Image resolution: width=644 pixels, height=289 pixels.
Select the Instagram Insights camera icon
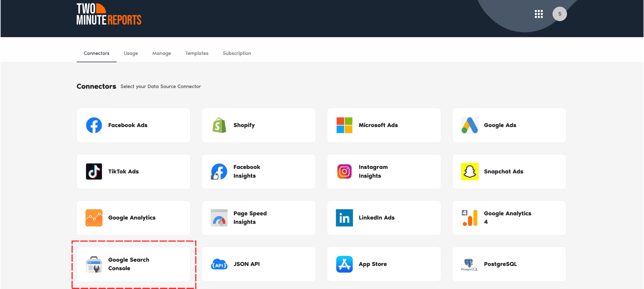tap(344, 171)
